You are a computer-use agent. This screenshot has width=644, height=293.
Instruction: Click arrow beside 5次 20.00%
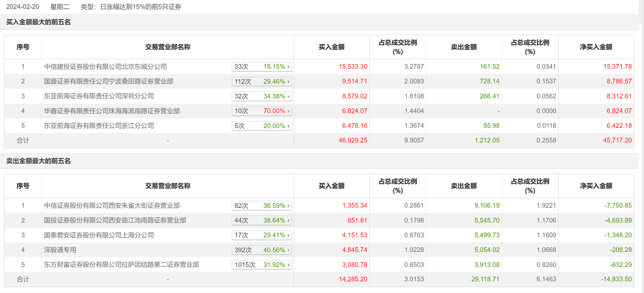pyautogui.click(x=288, y=126)
